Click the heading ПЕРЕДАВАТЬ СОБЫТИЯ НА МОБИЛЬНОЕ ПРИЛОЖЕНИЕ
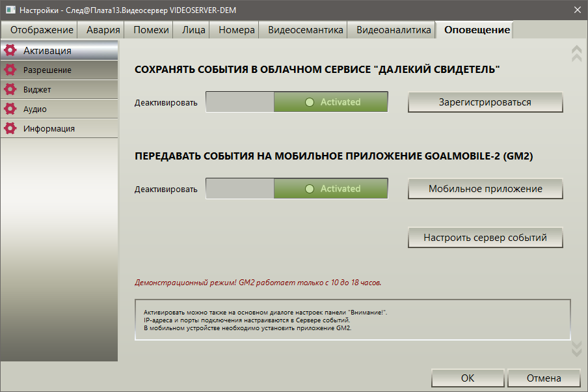This screenshot has height=392, width=588. tap(334, 156)
